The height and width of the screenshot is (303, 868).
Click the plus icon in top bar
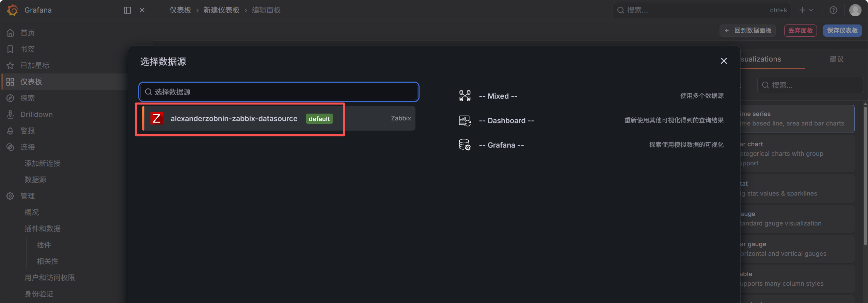coord(803,10)
